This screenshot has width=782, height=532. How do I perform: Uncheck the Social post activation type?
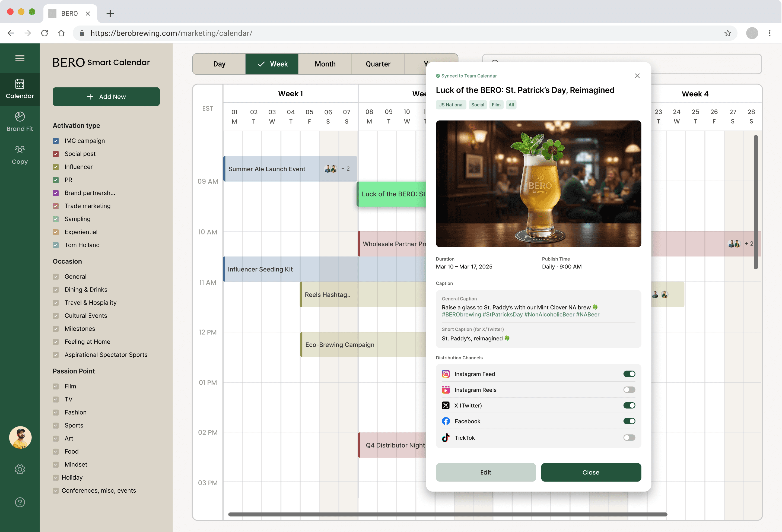pyautogui.click(x=56, y=154)
